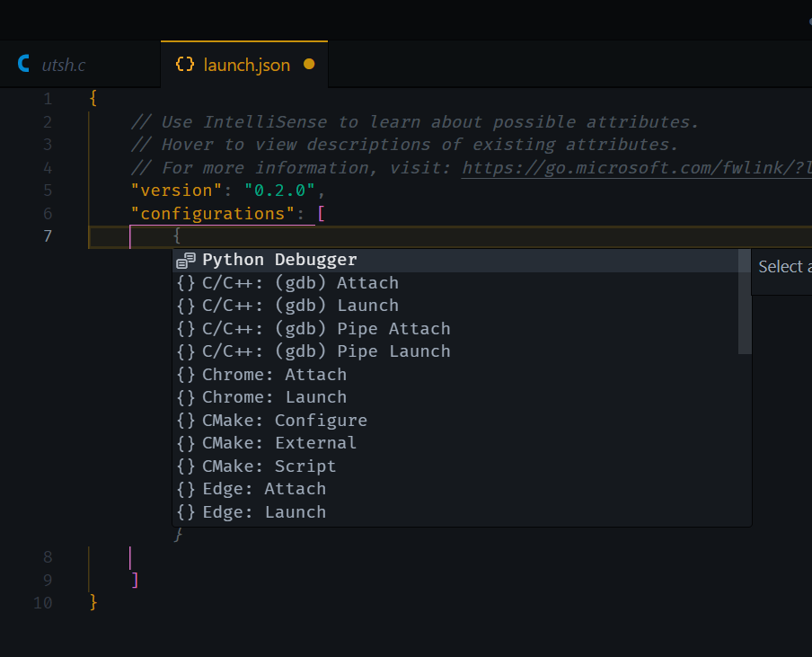Screen dimensions: 812x657
Task: Switch to the utsh.c tab
Action: pos(63,65)
